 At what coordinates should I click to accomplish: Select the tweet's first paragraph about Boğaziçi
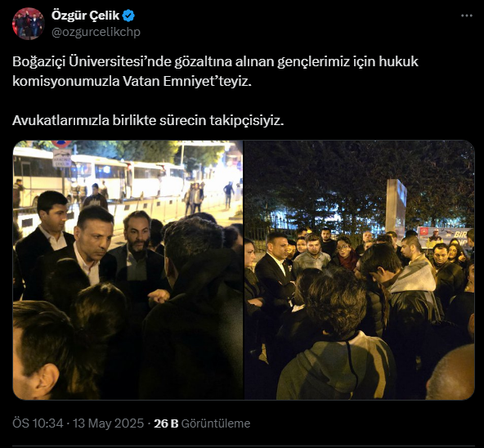(215, 71)
